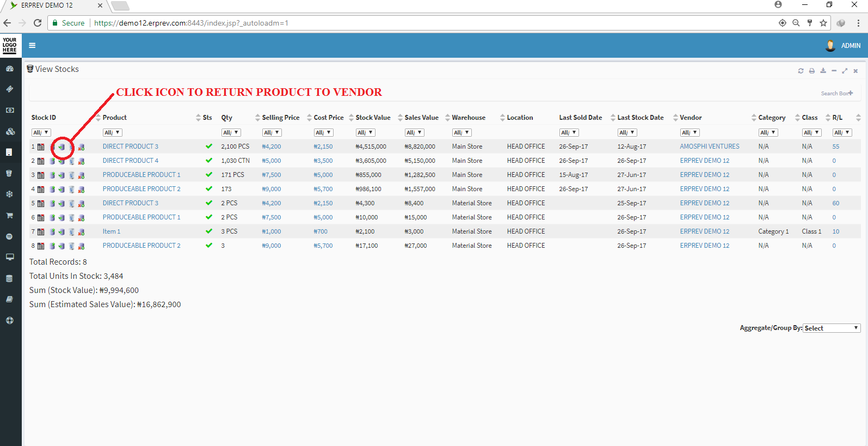This screenshot has width=868, height=446.
Task: Open the Stock ID filter dropdown
Action: tap(41, 132)
